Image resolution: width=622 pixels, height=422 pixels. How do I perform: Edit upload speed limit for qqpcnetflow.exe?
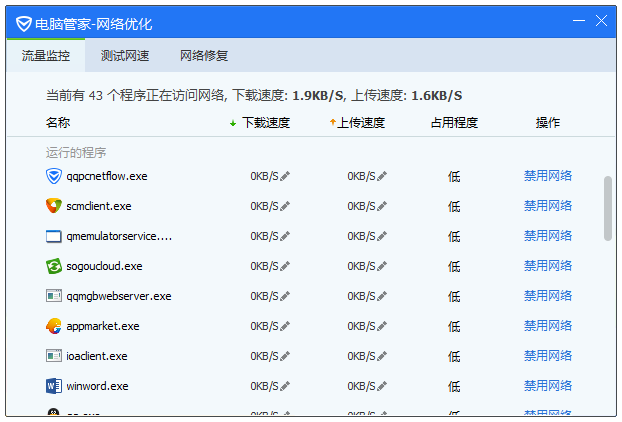click(382, 176)
